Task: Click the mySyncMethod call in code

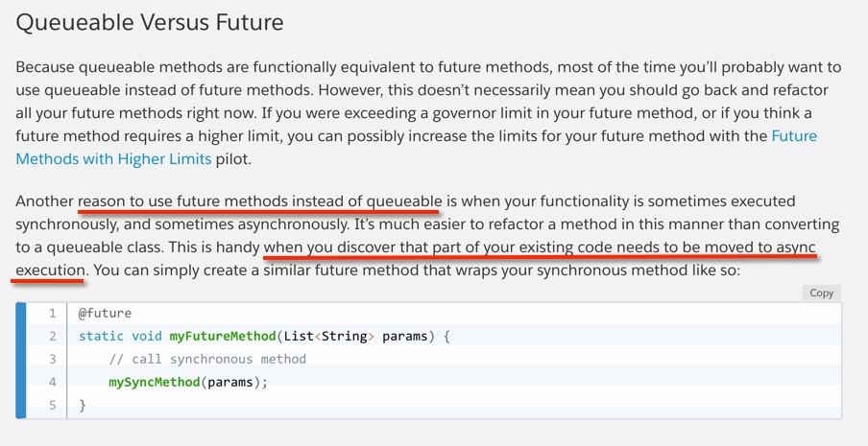Action: point(154,382)
